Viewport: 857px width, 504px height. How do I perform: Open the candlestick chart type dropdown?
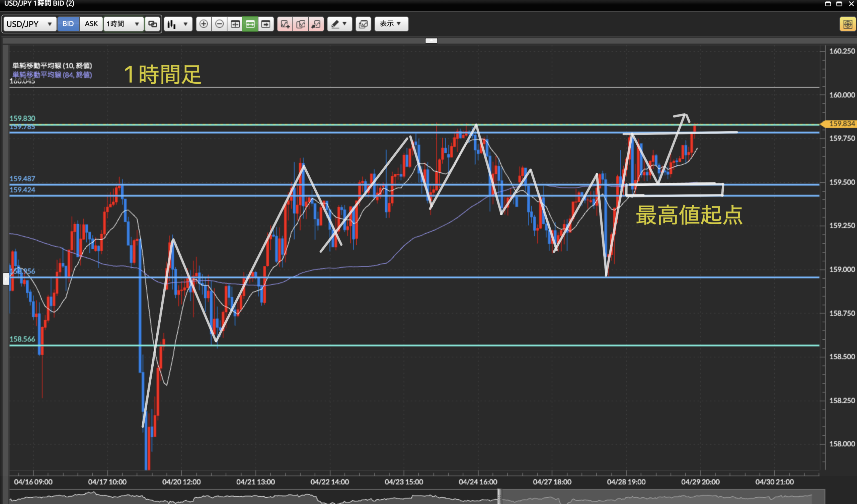[x=178, y=24]
